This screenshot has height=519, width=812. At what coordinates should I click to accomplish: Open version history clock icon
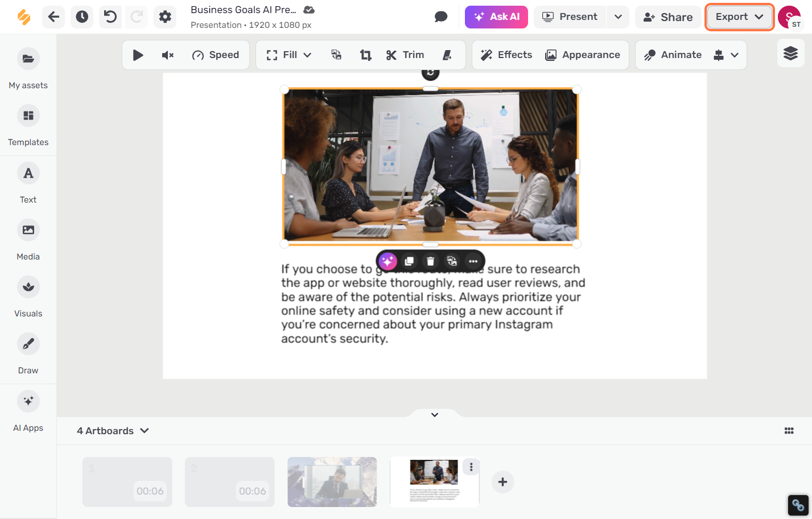pyautogui.click(x=82, y=17)
